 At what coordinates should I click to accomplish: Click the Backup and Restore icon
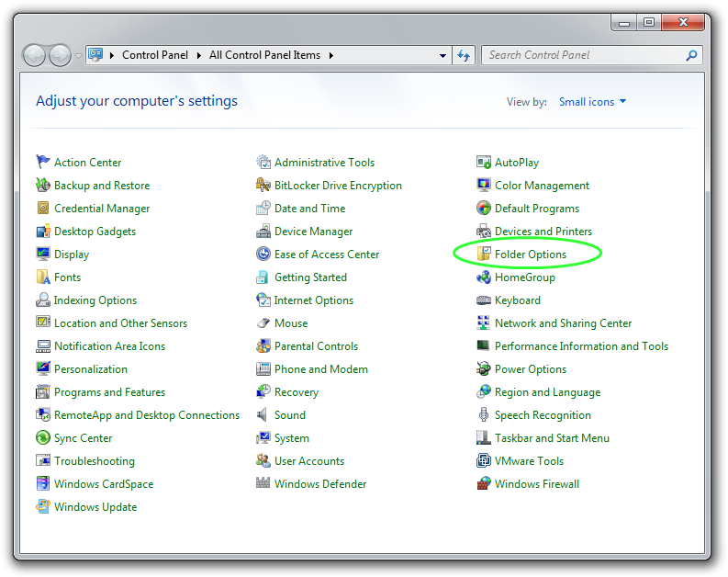point(43,185)
